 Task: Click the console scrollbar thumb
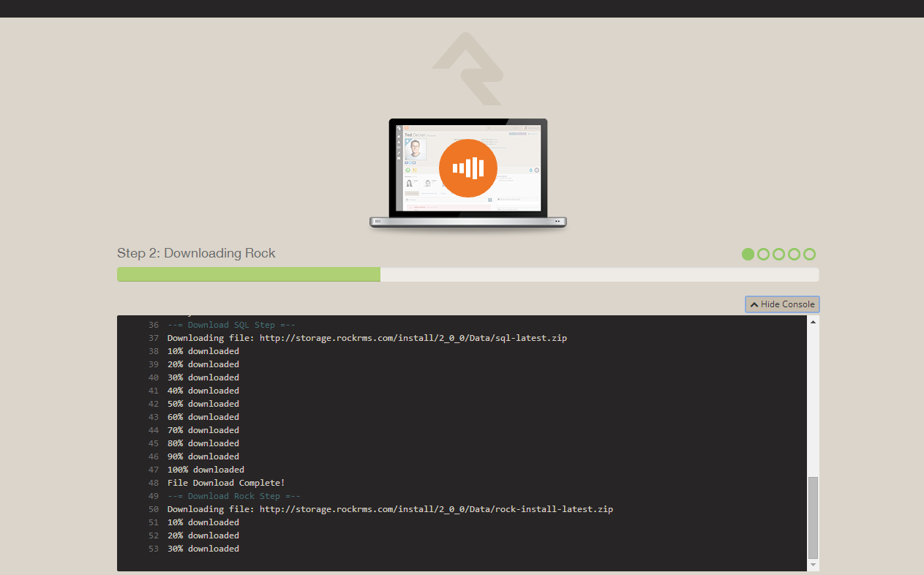813,516
